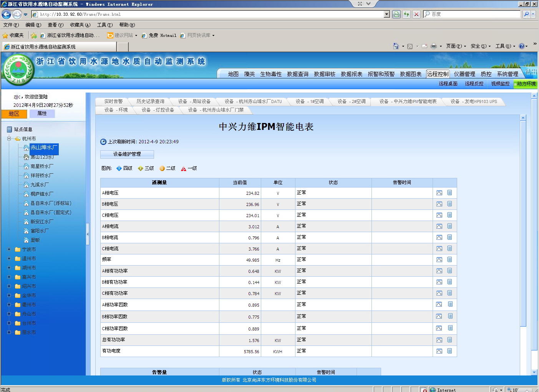Open the 收藏夹(A) menu
Viewport: 539px width, 392px height.
point(80,25)
